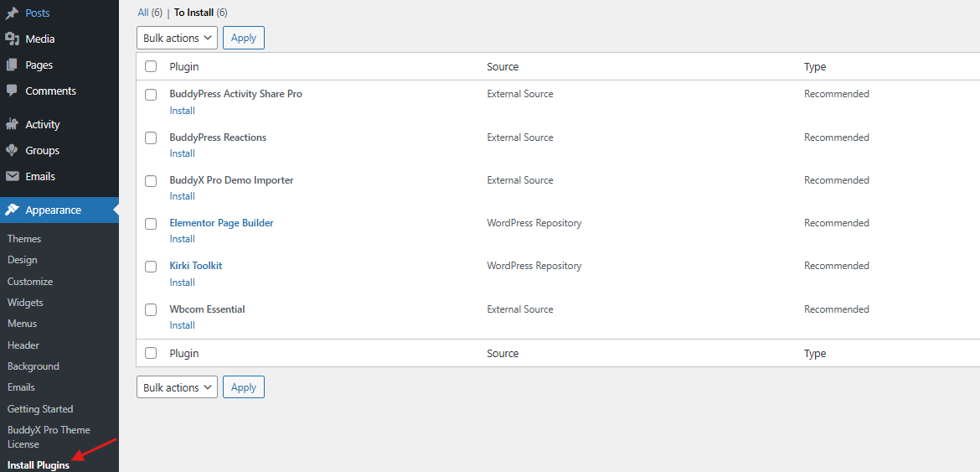The height and width of the screenshot is (472, 980).
Task: Click the Activity icon in sidebar
Action: [x=12, y=124]
